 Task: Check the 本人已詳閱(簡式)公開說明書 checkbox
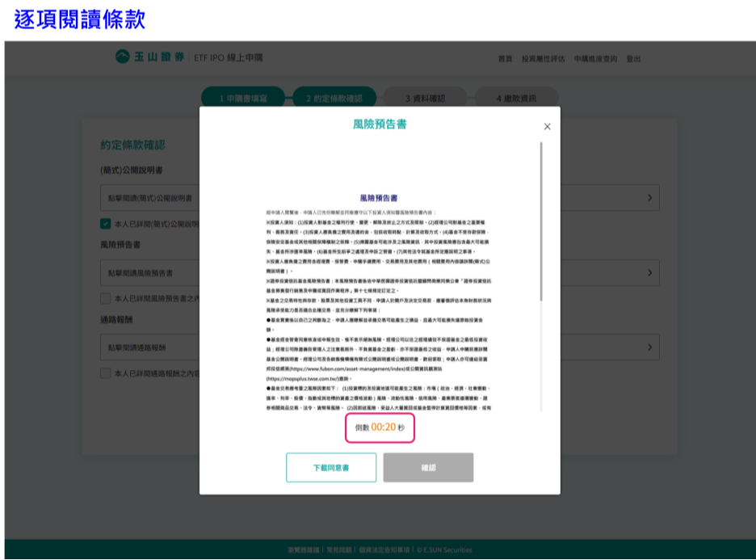point(106,224)
